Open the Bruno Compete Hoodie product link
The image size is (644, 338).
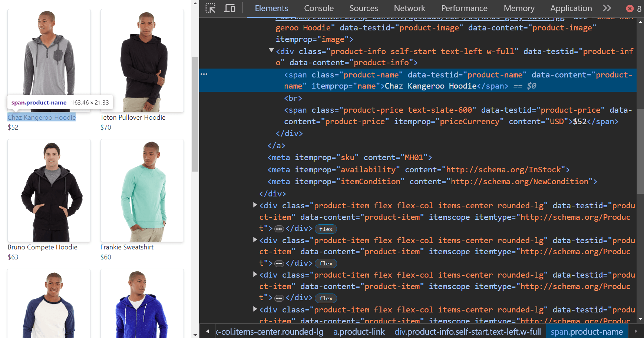click(43, 247)
